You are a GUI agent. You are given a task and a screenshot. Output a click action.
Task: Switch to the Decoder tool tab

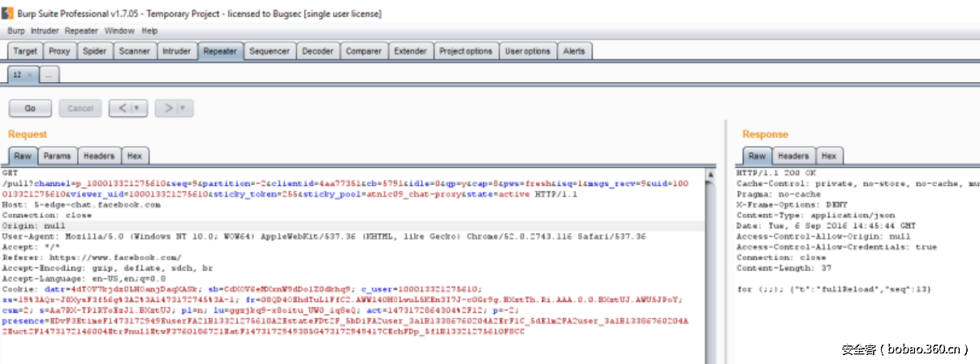pos(317,51)
